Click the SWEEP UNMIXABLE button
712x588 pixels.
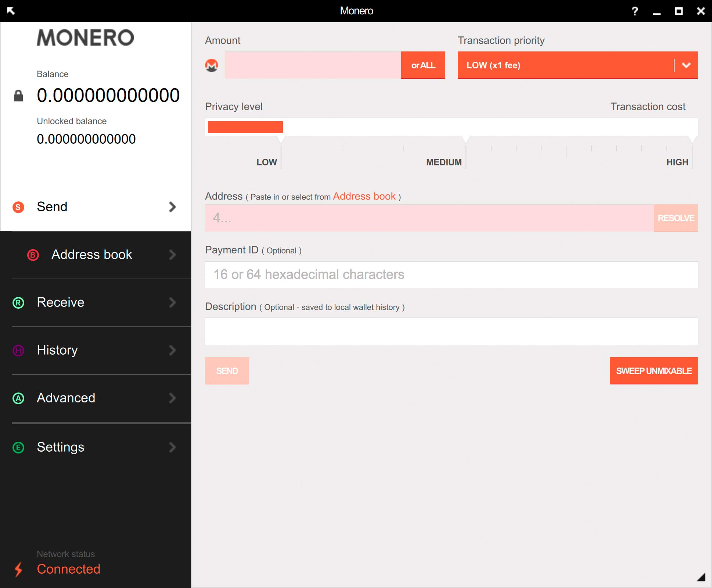[x=653, y=371]
